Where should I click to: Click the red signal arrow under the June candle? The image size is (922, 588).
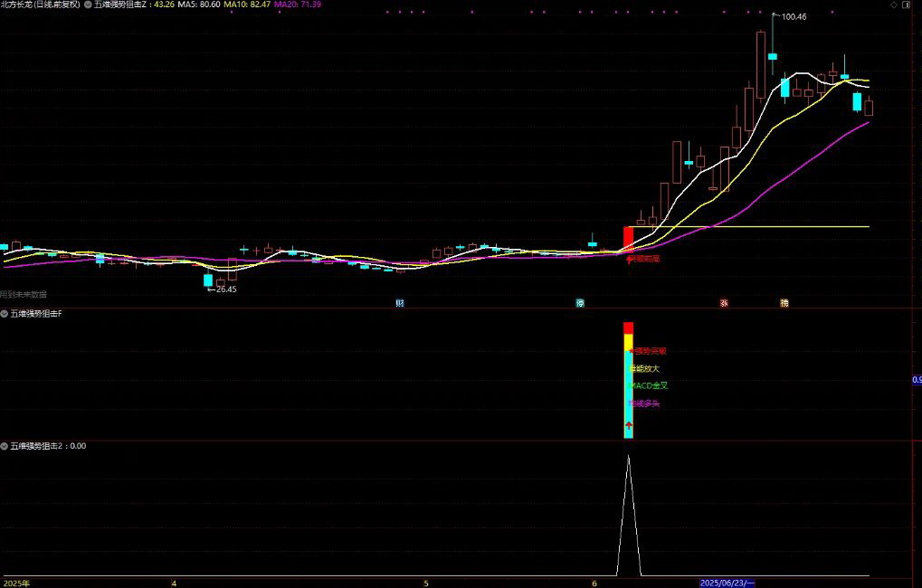[630, 259]
